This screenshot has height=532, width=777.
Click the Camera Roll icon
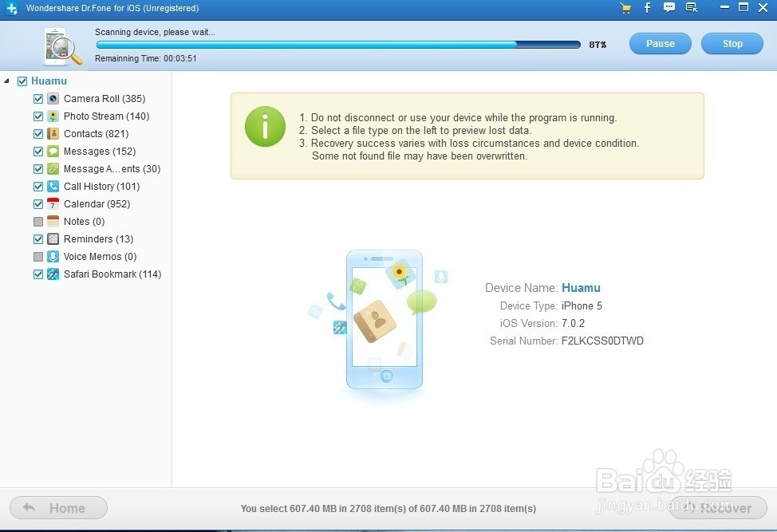[x=53, y=99]
